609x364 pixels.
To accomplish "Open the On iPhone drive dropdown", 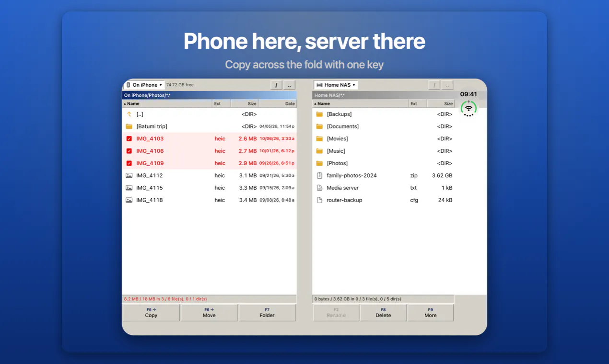I will coord(144,85).
